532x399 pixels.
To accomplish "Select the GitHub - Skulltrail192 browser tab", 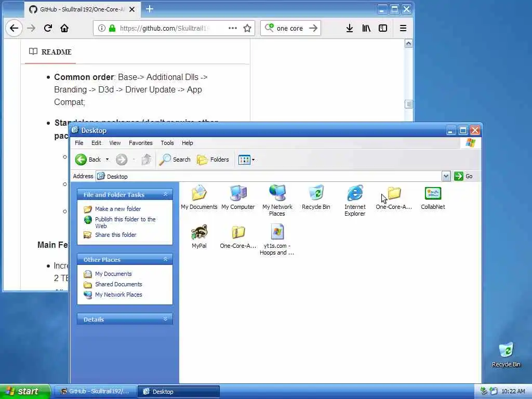I will point(82,9).
